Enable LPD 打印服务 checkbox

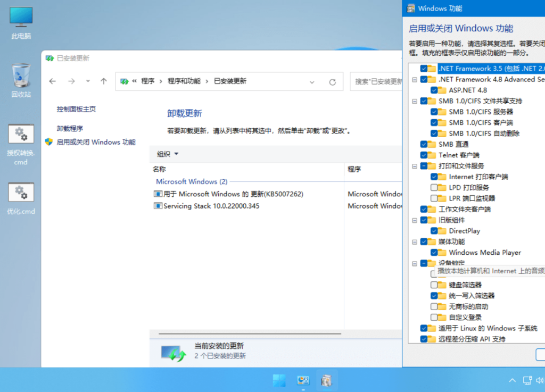434,188
